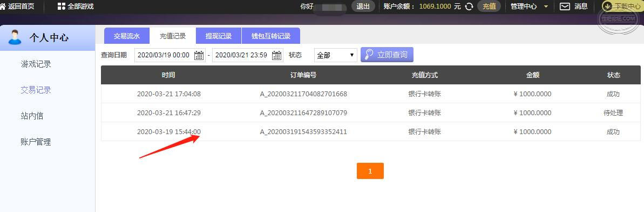
Task: Switch to the 交易流水 tab
Action: pos(127,36)
